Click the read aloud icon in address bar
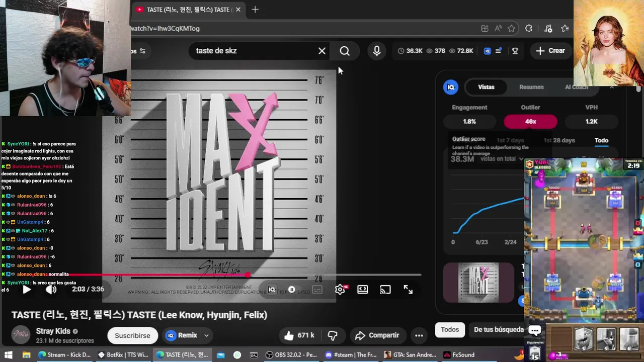The image size is (644, 362). 498,29
